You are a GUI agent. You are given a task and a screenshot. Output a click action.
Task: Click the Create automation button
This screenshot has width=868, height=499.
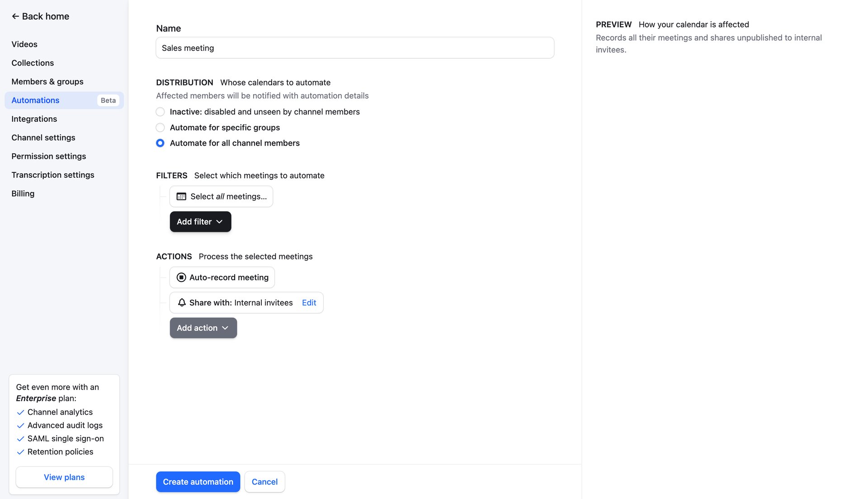(198, 482)
